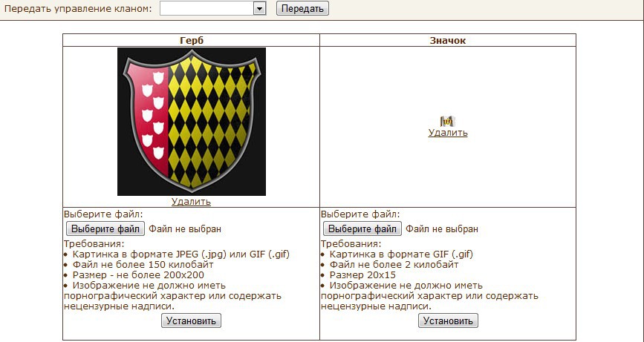
Task: Click text Картинка в формате JPEG (.jpg) или GIF (.gif)
Action: coord(181,254)
